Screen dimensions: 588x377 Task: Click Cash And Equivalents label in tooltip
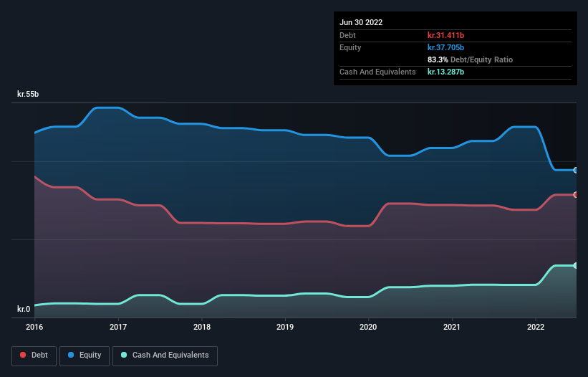pyautogui.click(x=377, y=72)
